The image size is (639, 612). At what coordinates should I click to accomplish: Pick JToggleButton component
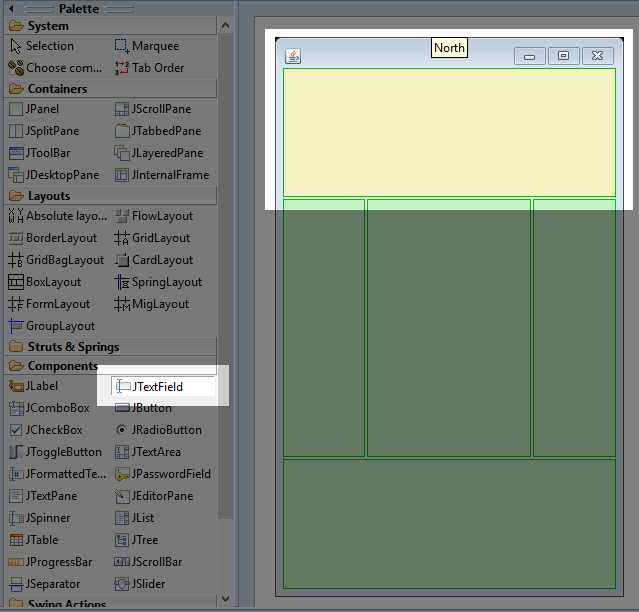point(55,452)
